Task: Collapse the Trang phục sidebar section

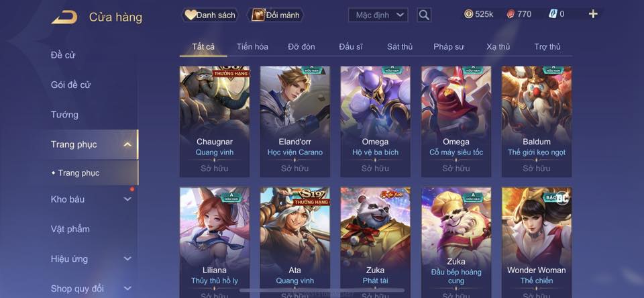Action: point(127,144)
